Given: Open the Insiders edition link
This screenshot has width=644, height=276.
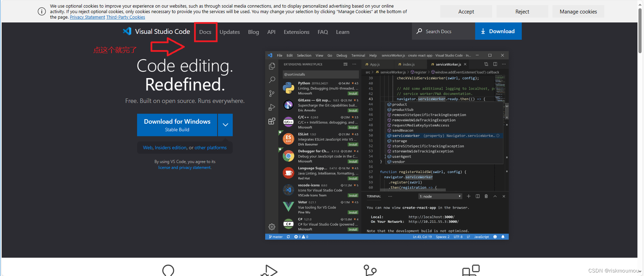Looking at the screenshot, I should click(171, 147).
